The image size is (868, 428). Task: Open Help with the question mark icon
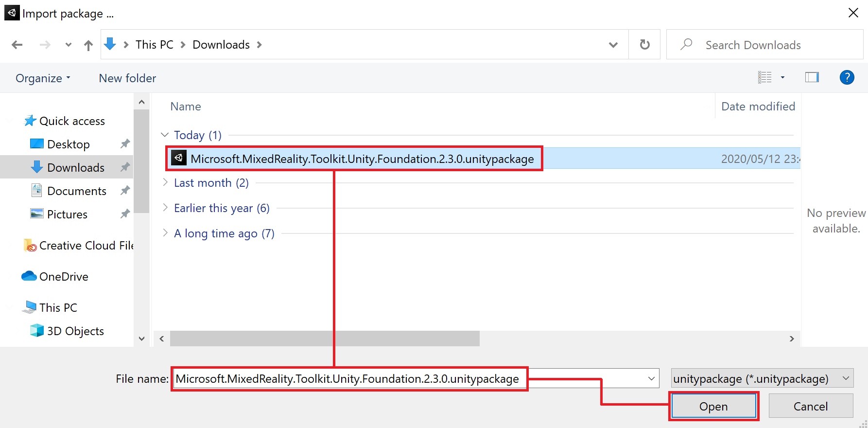click(847, 77)
